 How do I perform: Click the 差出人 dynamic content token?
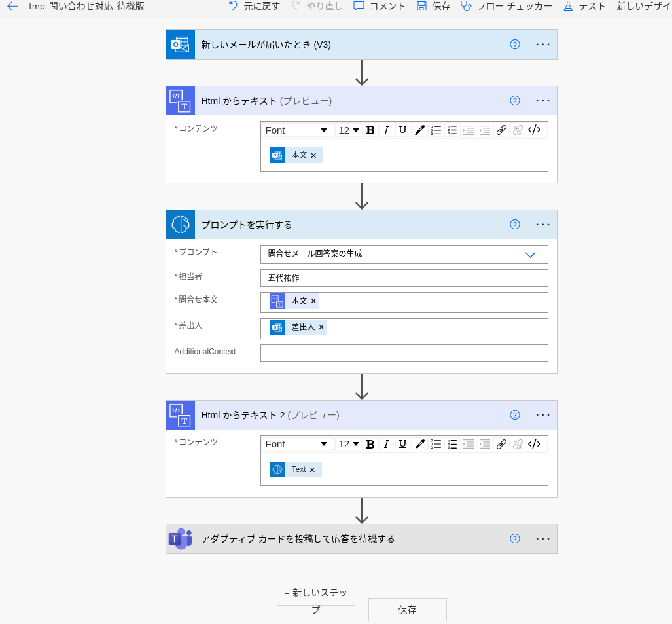[298, 327]
